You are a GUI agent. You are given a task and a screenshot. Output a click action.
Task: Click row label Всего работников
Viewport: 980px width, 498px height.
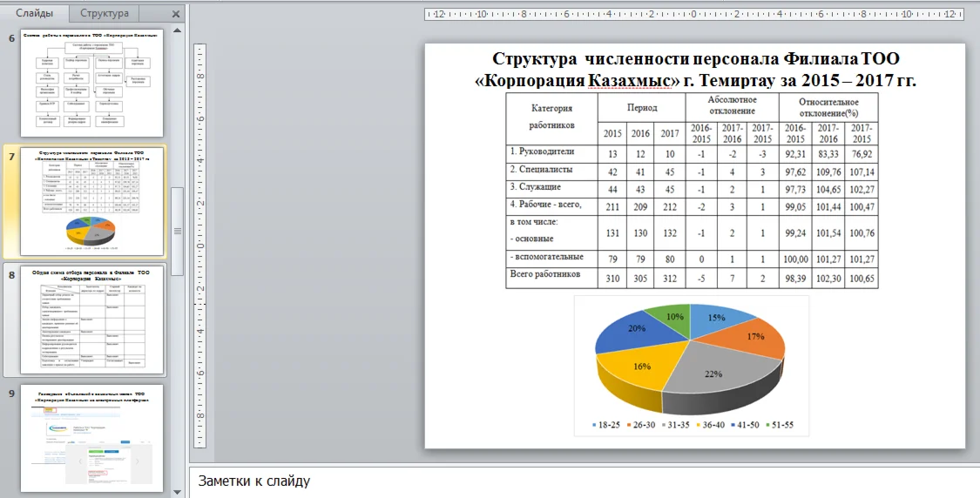545,273
